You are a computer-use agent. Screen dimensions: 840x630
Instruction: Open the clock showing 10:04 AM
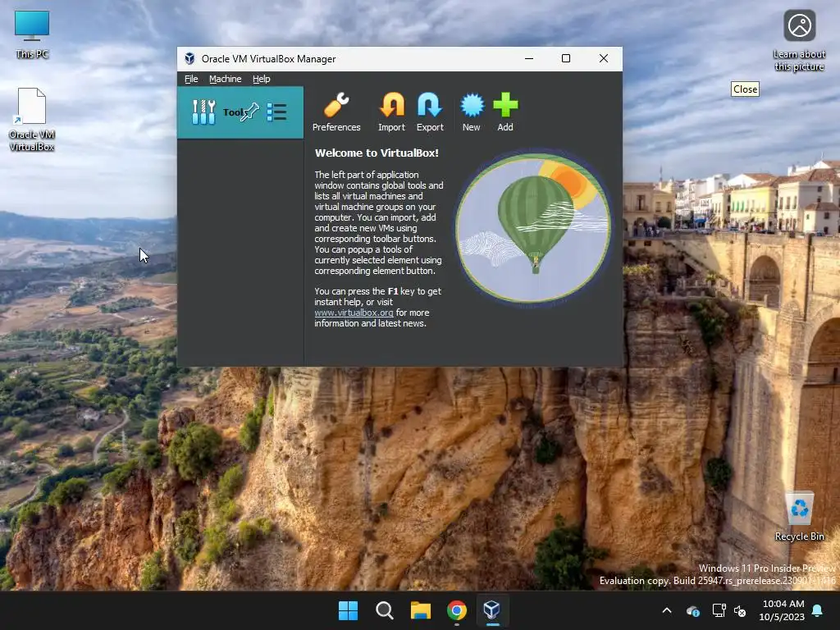point(782,610)
